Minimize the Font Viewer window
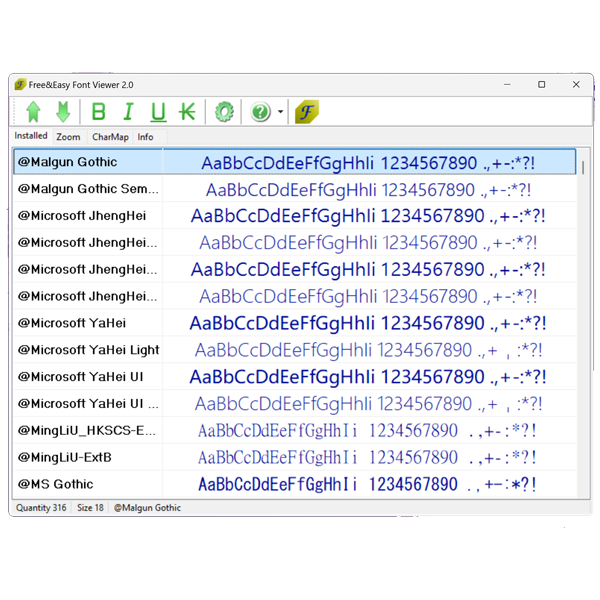Image resolution: width=600 pixels, height=600 pixels. [507, 84]
